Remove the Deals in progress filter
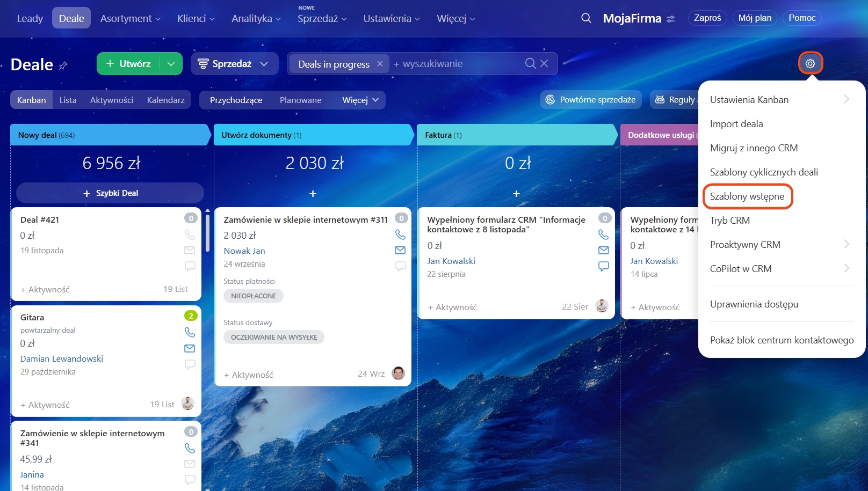Screen dimensions: 868x491 380,63
